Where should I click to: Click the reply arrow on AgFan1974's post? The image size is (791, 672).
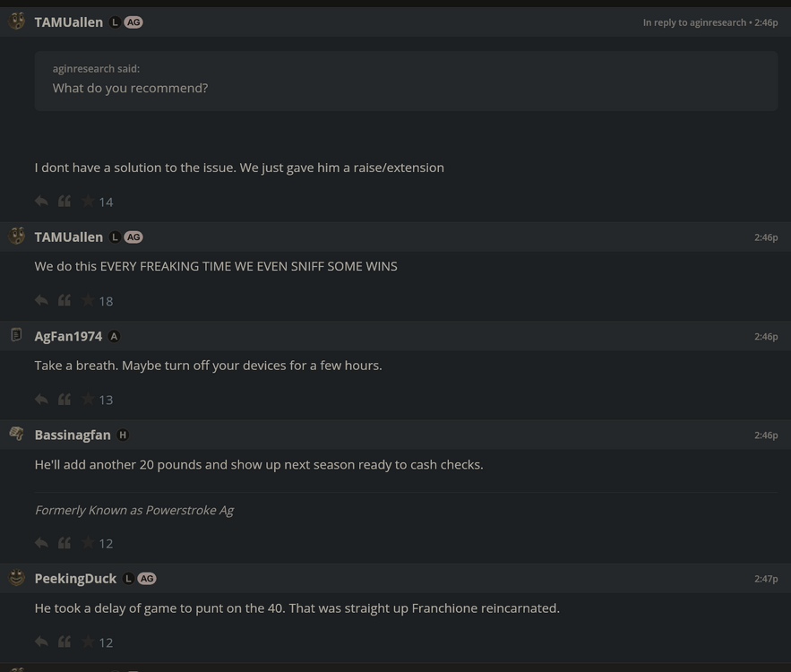[41, 399]
